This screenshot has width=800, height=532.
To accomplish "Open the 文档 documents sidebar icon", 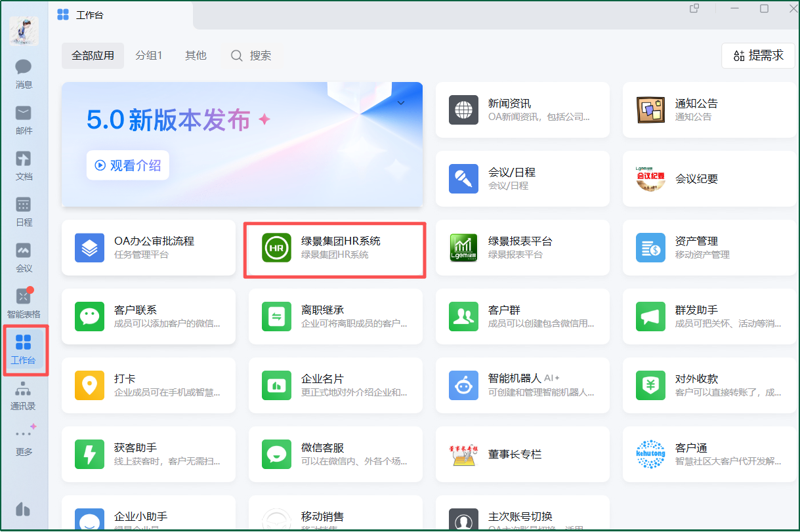I will tap(24, 165).
